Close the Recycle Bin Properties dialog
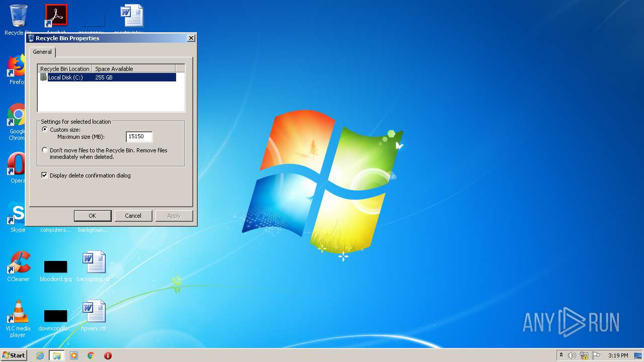 (191, 38)
